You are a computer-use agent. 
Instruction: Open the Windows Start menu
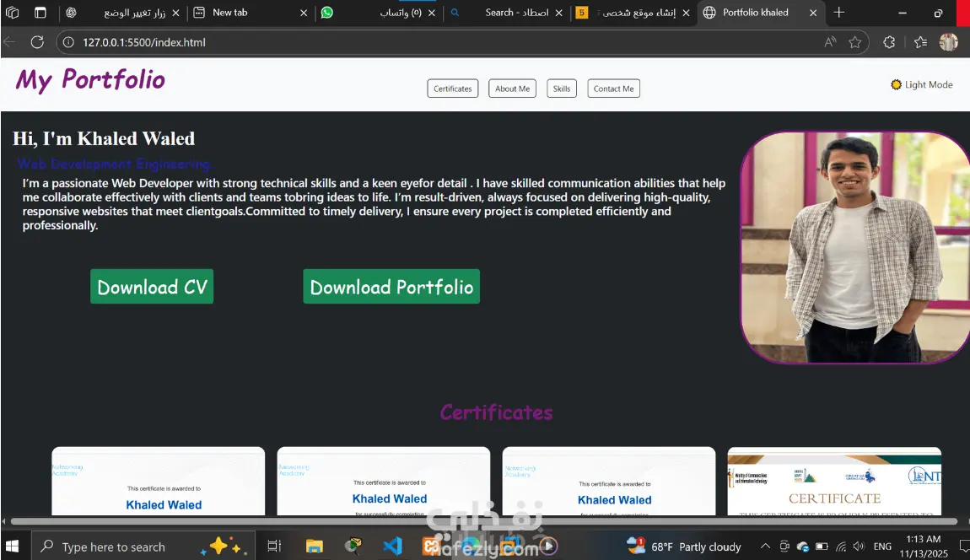[x=13, y=547]
